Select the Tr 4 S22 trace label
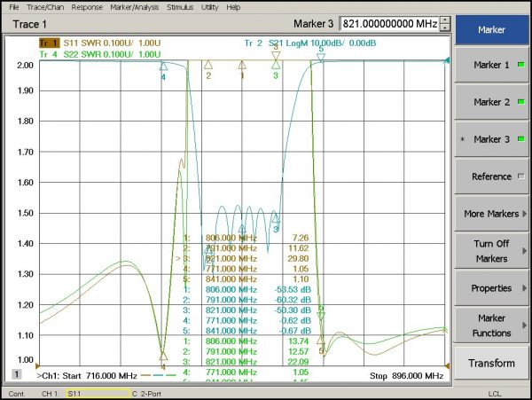Image resolution: width=532 pixels, height=400 pixels. click(x=99, y=54)
